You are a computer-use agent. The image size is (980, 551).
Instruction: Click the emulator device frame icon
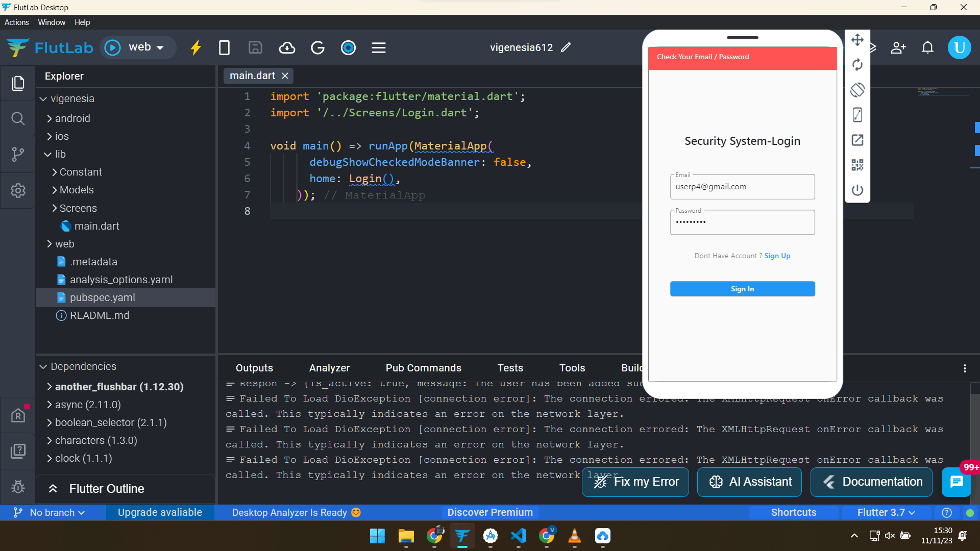click(857, 115)
